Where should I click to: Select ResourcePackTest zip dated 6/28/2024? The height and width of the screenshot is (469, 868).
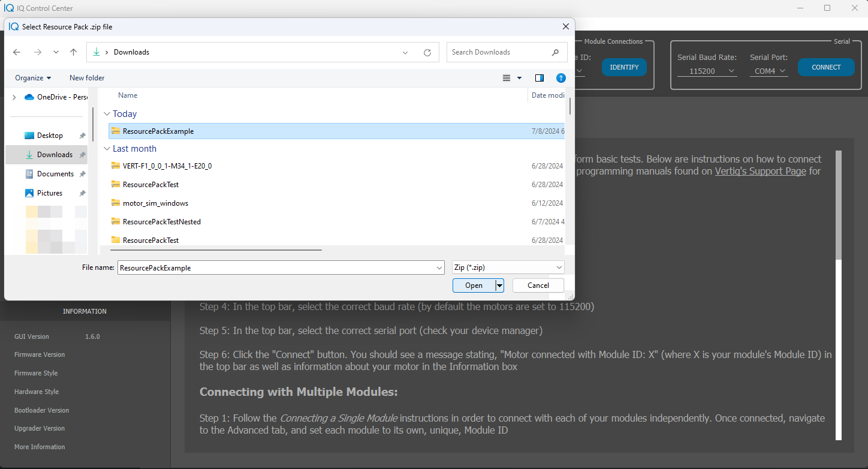click(x=337, y=185)
